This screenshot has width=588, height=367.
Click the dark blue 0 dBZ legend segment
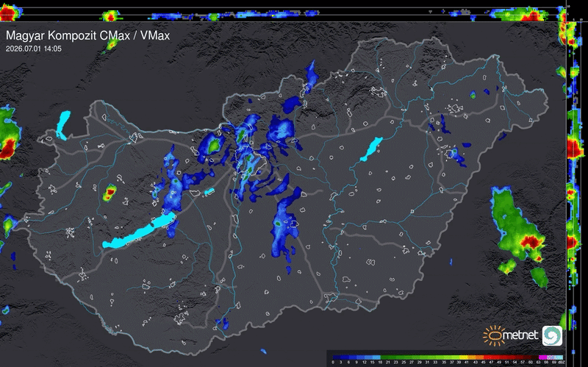pos(337,357)
